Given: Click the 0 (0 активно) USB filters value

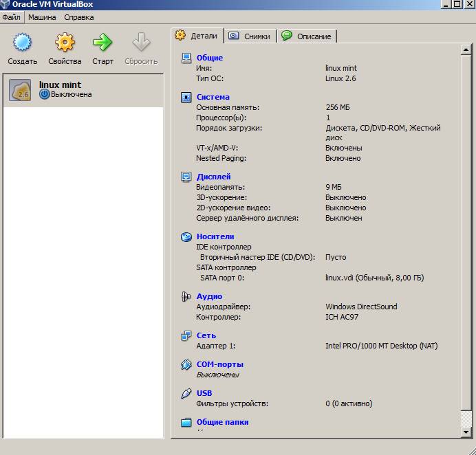Looking at the screenshot, I should pyautogui.click(x=349, y=403).
